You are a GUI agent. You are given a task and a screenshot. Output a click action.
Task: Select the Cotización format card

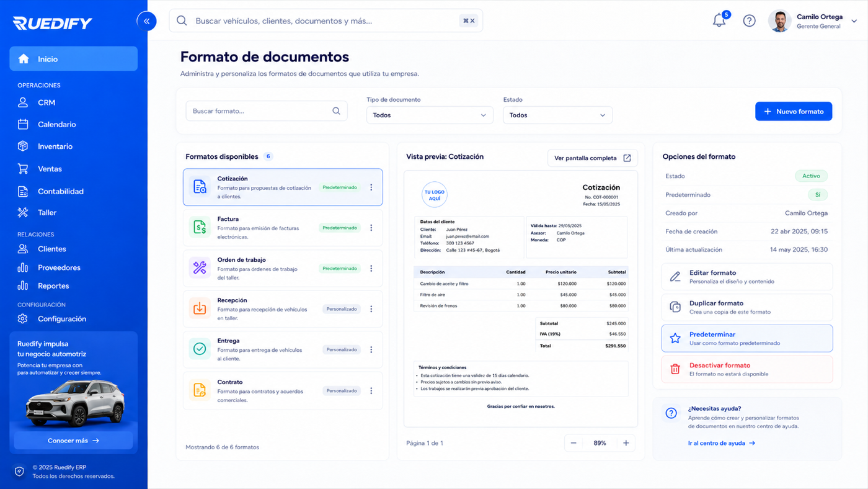pos(283,187)
